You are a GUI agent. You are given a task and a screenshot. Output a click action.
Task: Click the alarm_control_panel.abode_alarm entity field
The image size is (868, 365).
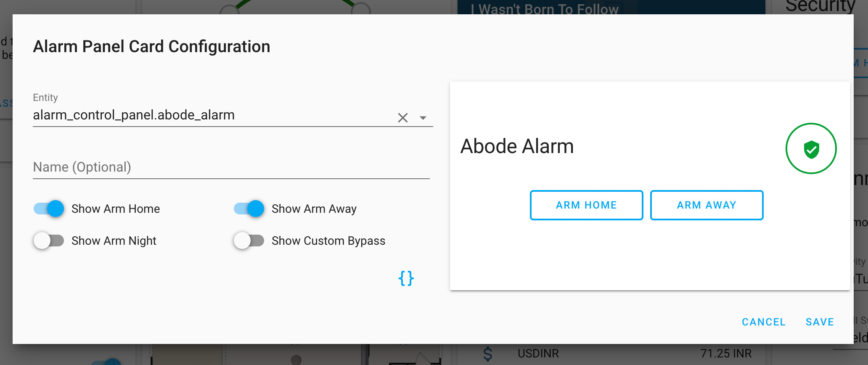tap(210, 115)
